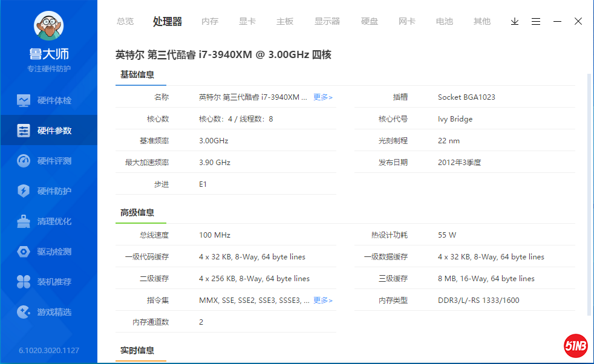The height and width of the screenshot is (364, 594).
Task: Open the 硬盘 tab
Action: (x=370, y=21)
